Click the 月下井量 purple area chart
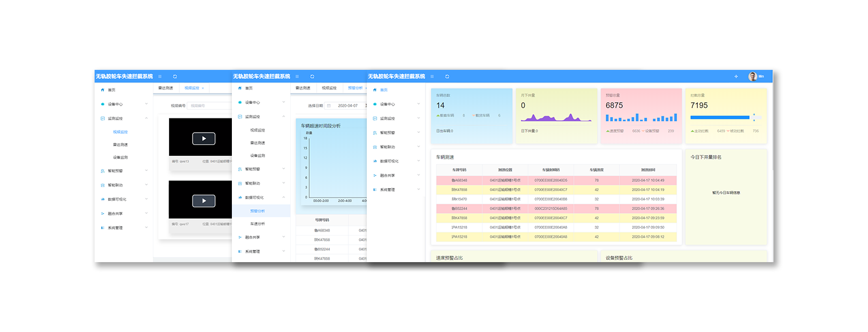The height and width of the screenshot is (332, 868). point(556,117)
